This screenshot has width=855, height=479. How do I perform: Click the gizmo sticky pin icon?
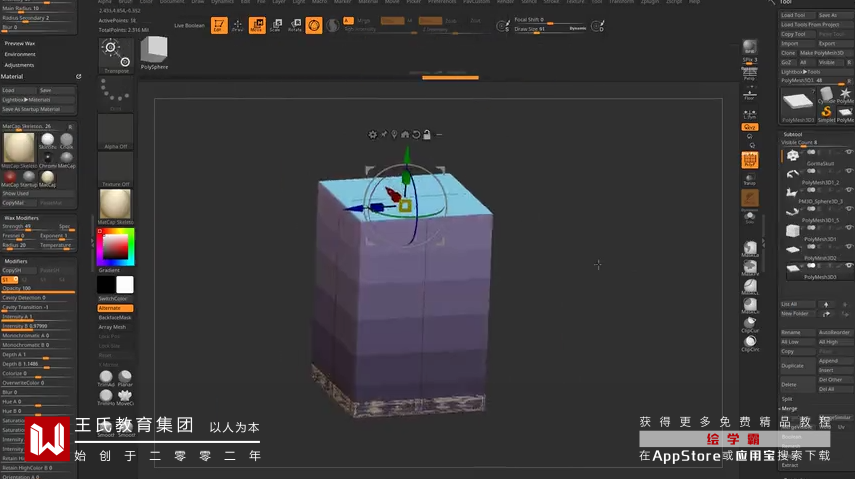tap(384, 134)
